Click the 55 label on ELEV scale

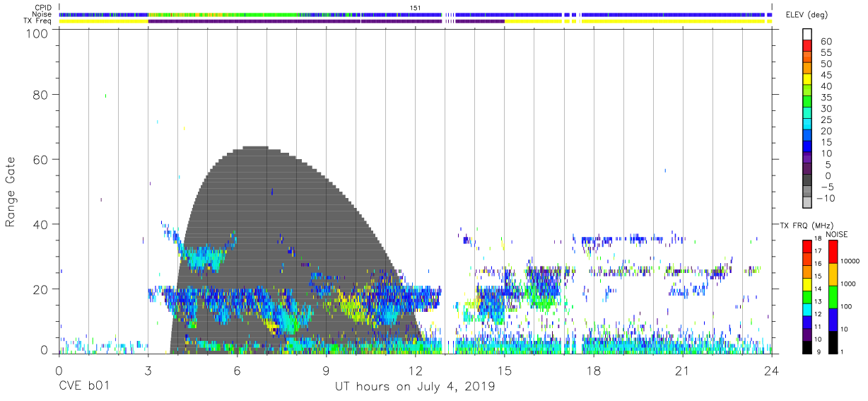(826, 53)
